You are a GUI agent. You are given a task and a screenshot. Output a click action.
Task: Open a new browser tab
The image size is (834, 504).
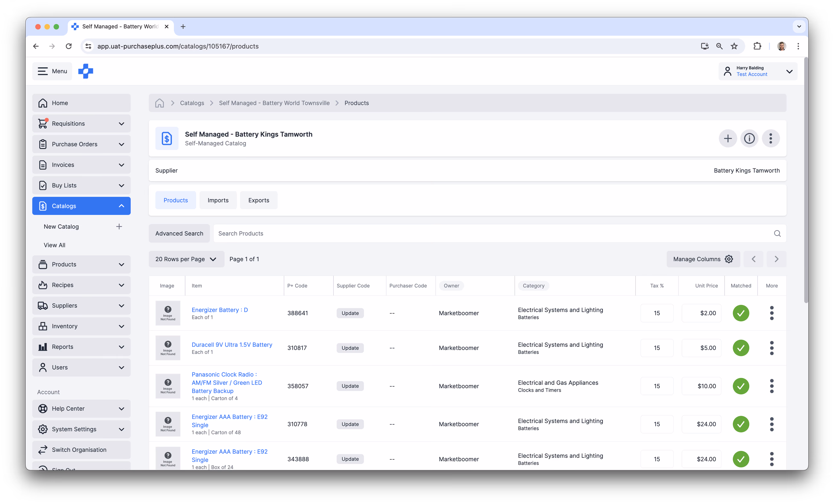coord(183,26)
